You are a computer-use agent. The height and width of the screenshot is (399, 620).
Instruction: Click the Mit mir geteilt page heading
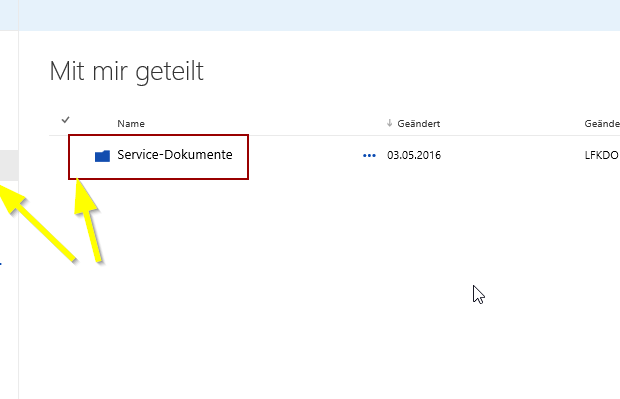point(127,72)
